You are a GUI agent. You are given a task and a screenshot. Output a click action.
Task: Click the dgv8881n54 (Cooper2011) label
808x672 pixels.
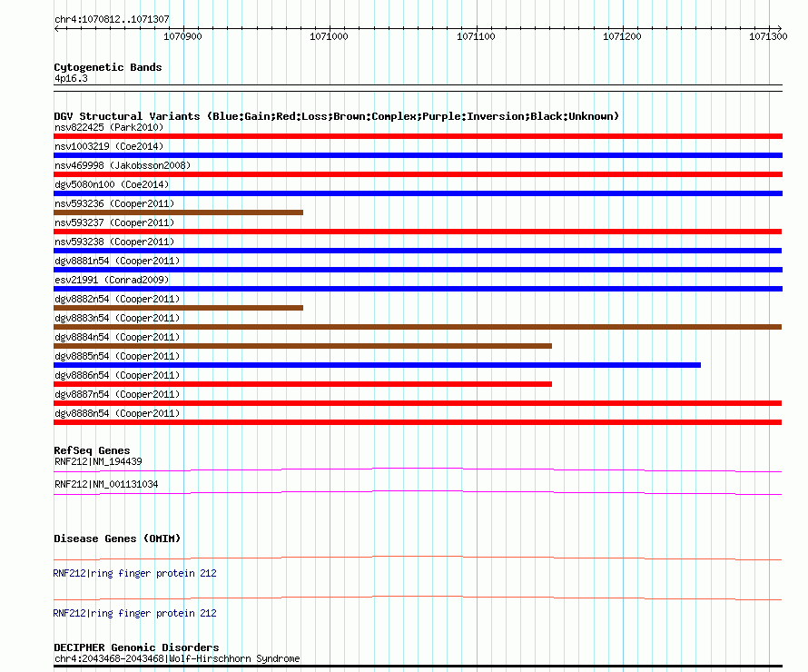click(x=117, y=261)
